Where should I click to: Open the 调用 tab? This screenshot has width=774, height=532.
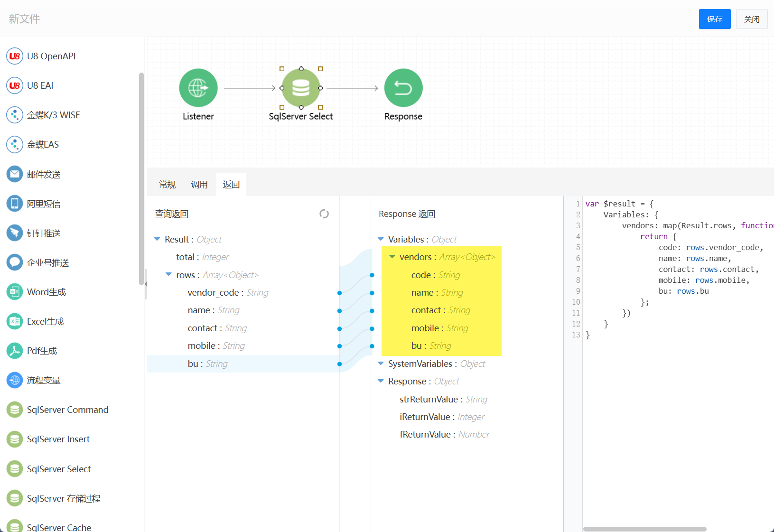199,185
